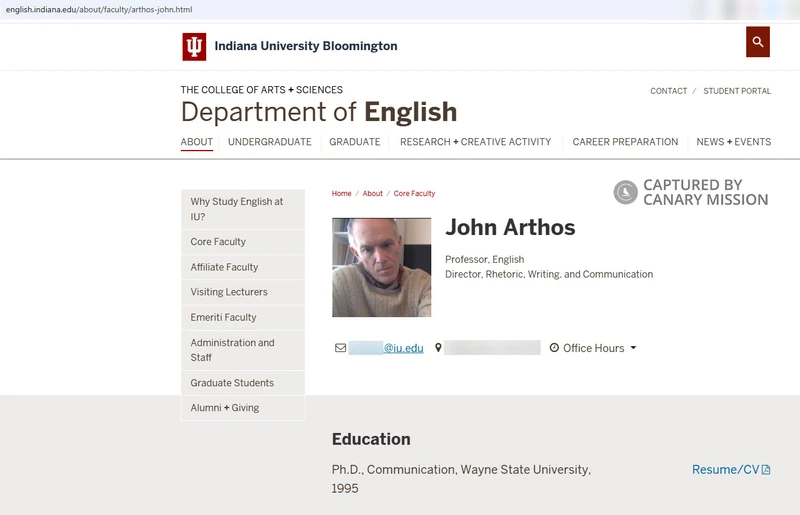800x515 pixels.
Task: Click the Education section heading
Action: 371,439
